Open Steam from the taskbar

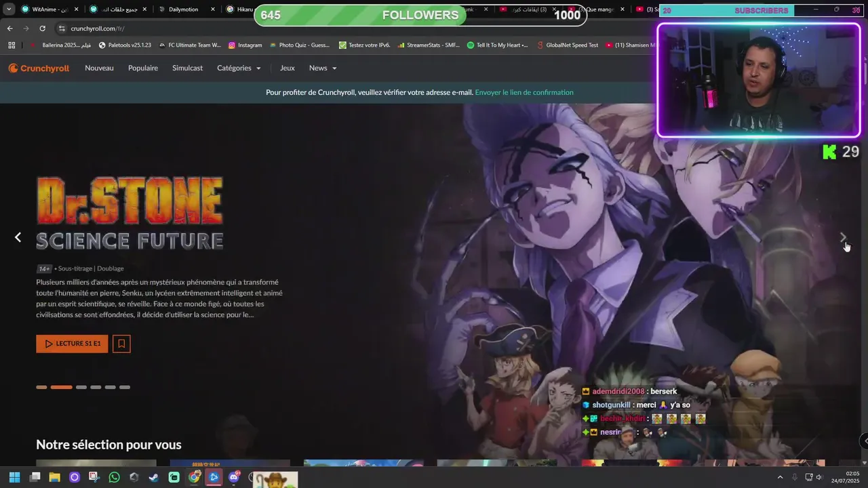click(x=154, y=477)
